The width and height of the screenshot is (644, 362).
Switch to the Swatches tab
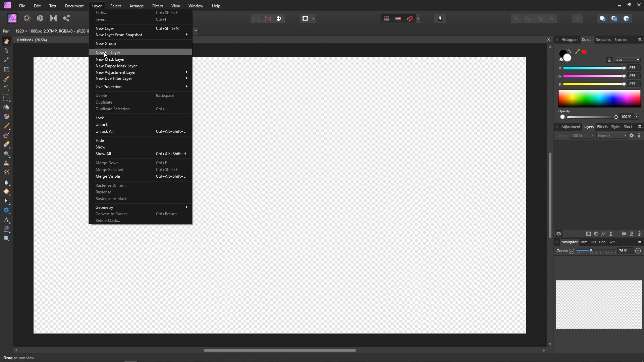[x=603, y=40]
